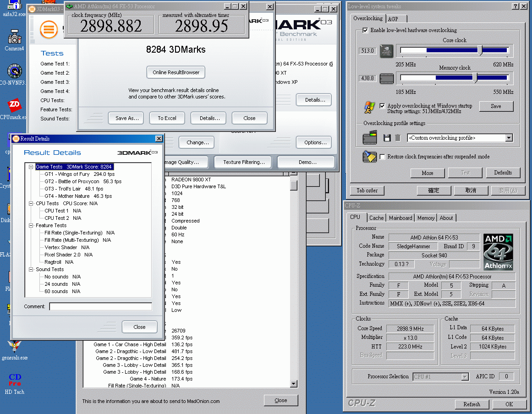Image resolution: width=532 pixels, height=414 pixels.
Task: Click core clock 513.0 value field
Action: point(367,51)
